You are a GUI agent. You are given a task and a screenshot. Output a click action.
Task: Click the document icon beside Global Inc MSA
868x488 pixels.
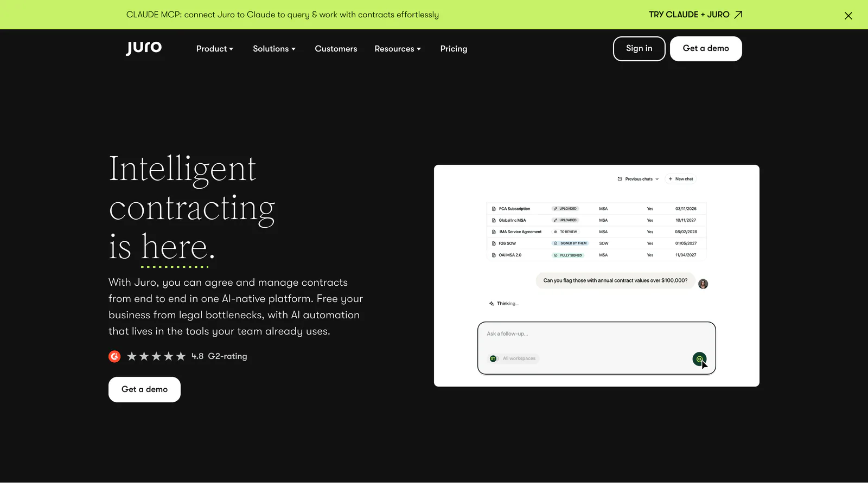pos(494,220)
